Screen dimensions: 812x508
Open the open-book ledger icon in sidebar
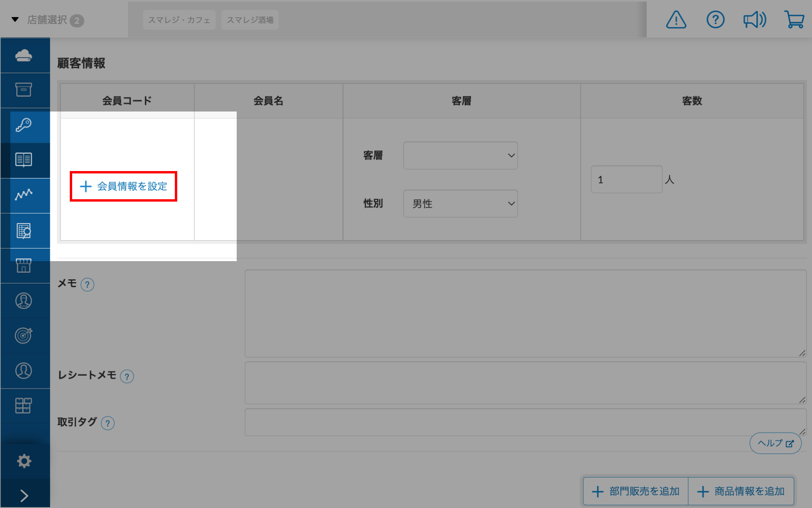click(24, 160)
